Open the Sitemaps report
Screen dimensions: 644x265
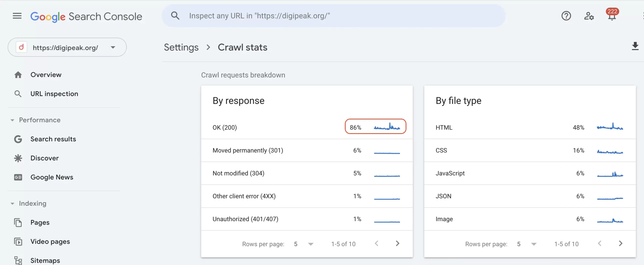[x=45, y=260]
